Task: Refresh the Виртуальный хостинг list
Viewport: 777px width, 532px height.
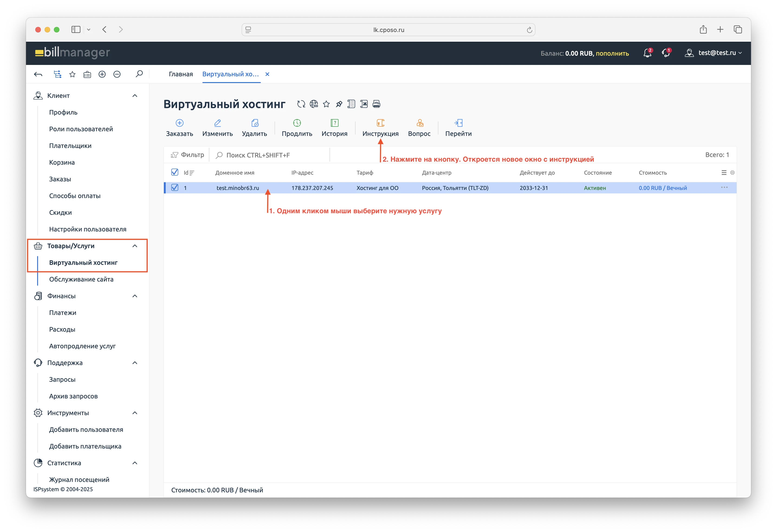Action: pos(301,104)
